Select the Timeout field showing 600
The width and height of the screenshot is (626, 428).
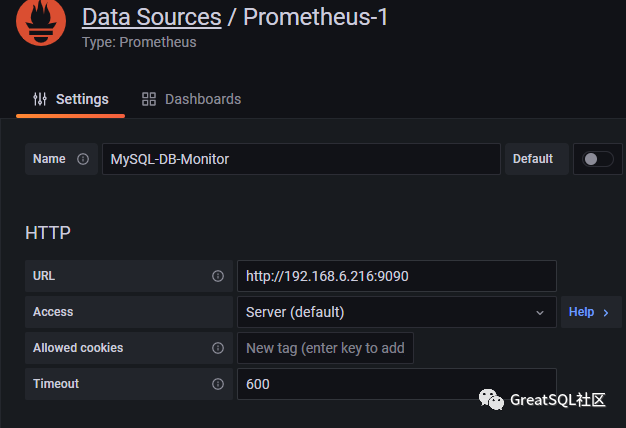396,384
